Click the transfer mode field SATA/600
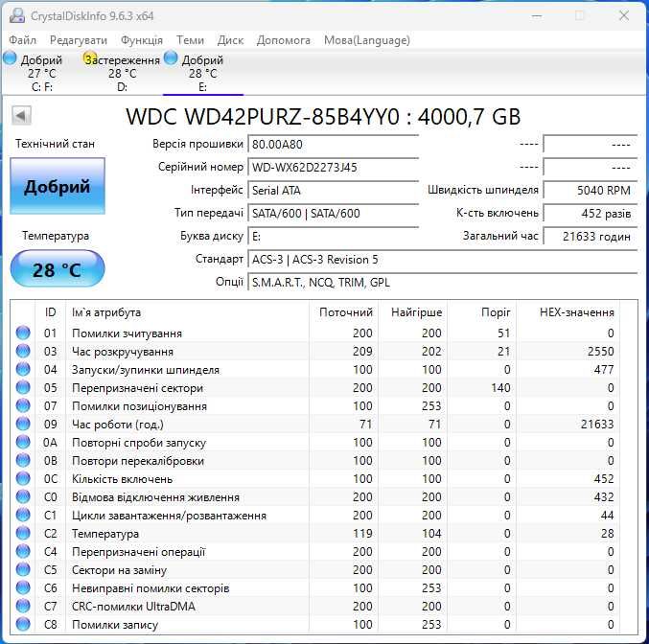This screenshot has height=644, width=649. point(334,213)
